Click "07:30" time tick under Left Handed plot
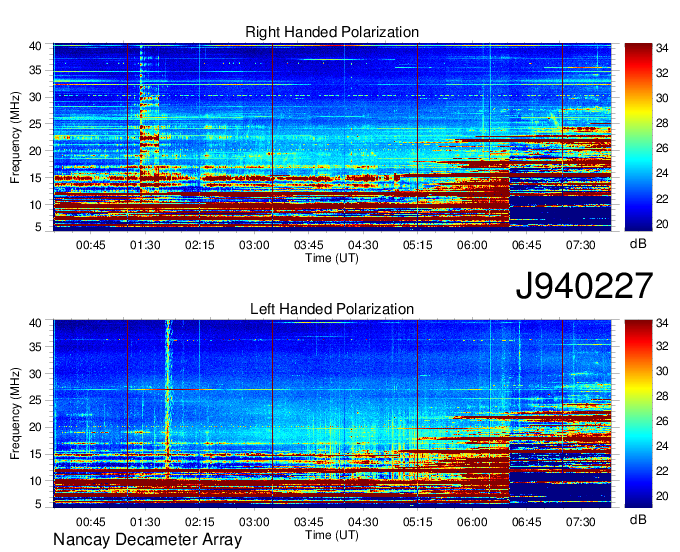 point(581,522)
